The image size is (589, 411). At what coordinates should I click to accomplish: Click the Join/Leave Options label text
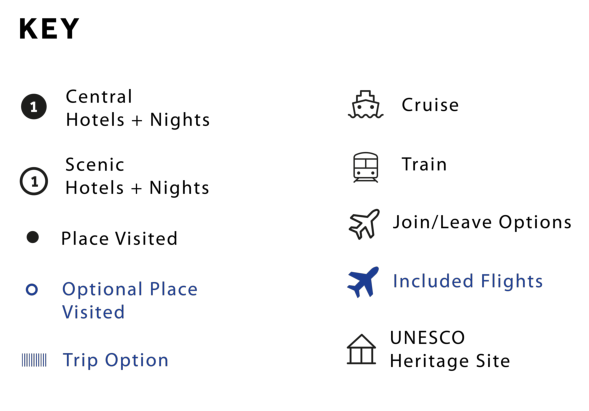coord(482,222)
